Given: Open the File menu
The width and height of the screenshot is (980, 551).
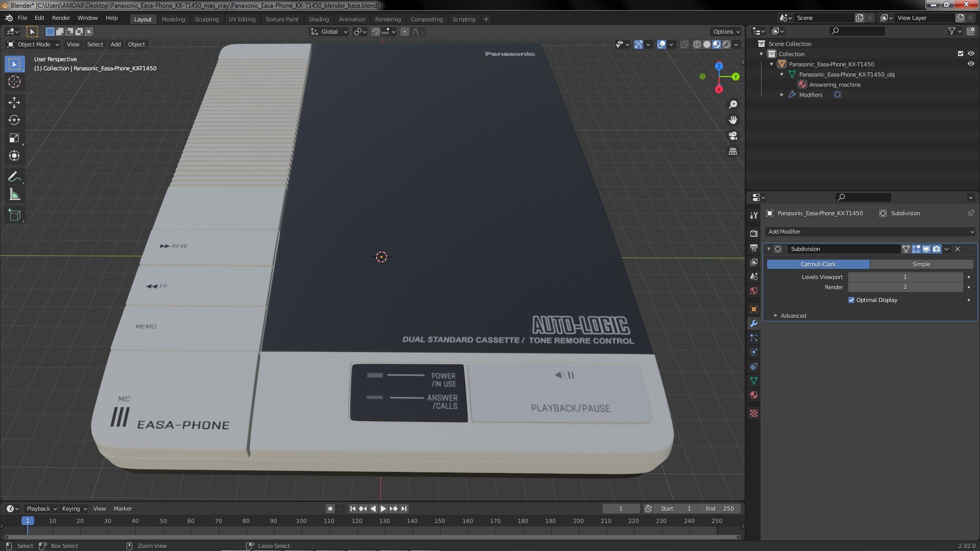Looking at the screenshot, I should tap(22, 18).
